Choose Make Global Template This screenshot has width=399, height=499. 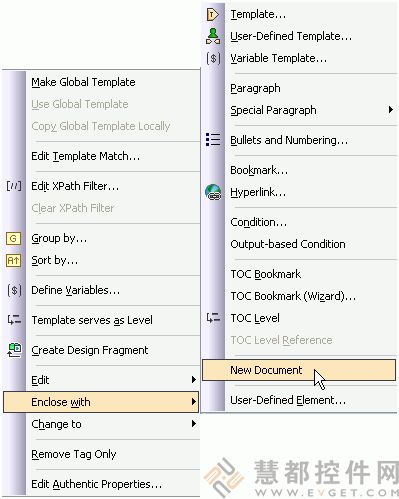(83, 82)
